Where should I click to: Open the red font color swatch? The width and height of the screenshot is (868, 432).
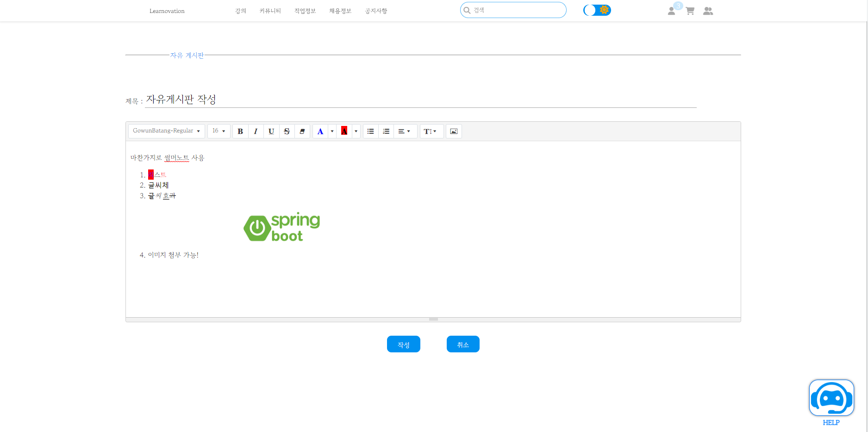[x=344, y=131]
